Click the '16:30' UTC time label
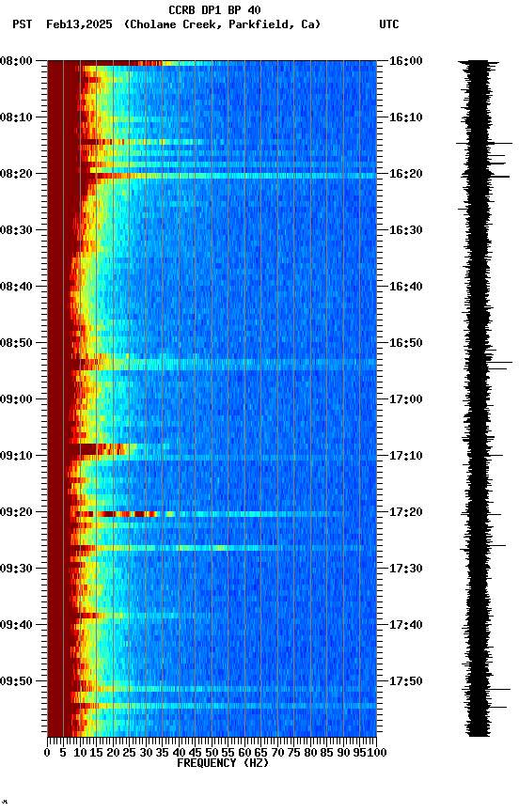519x812 pixels. pos(405,230)
